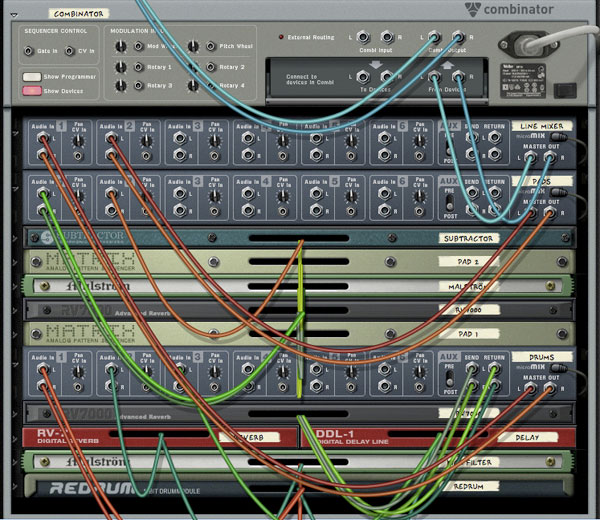Click Drums mixer Aux Send left jack
The width and height of the screenshot is (600, 520).
(x=472, y=369)
